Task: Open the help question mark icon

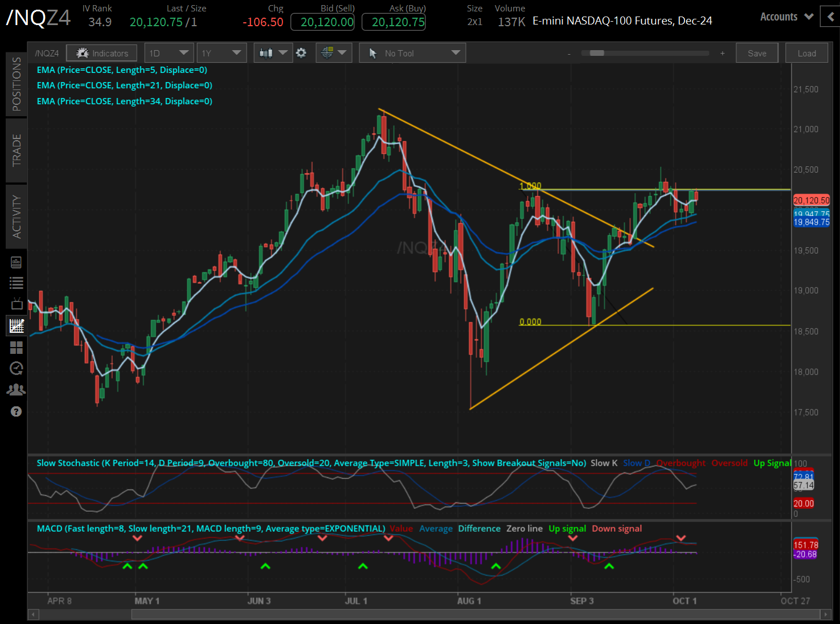Action: (x=17, y=411)
